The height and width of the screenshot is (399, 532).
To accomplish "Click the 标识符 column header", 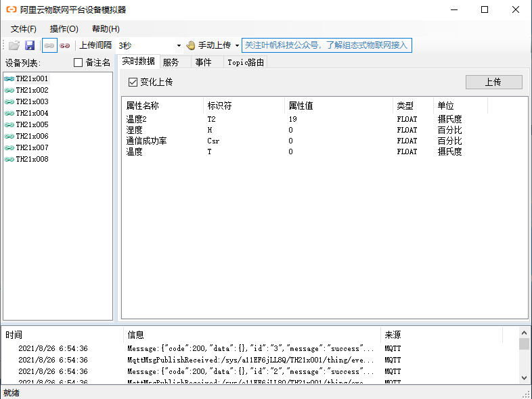I will pos(244,105).
